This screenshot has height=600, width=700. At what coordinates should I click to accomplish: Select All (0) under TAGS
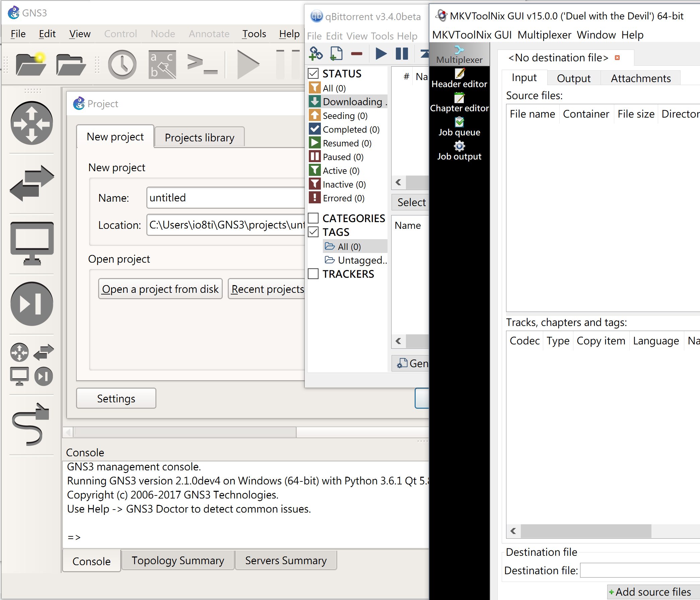tap(355, 246)
